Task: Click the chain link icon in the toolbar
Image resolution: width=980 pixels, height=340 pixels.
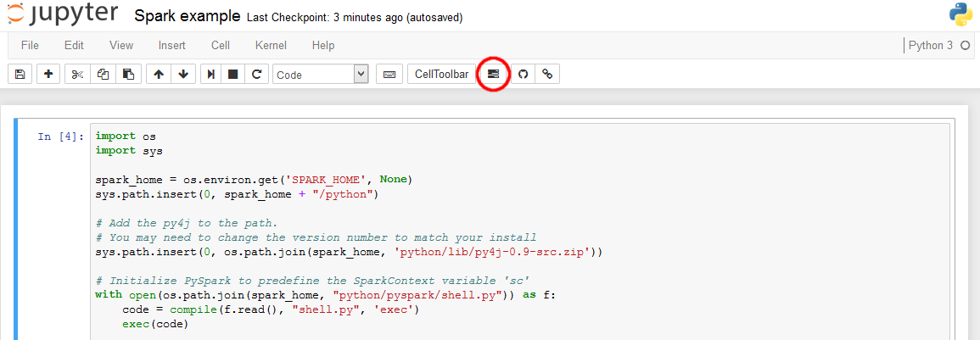Action: click(547, 75)
